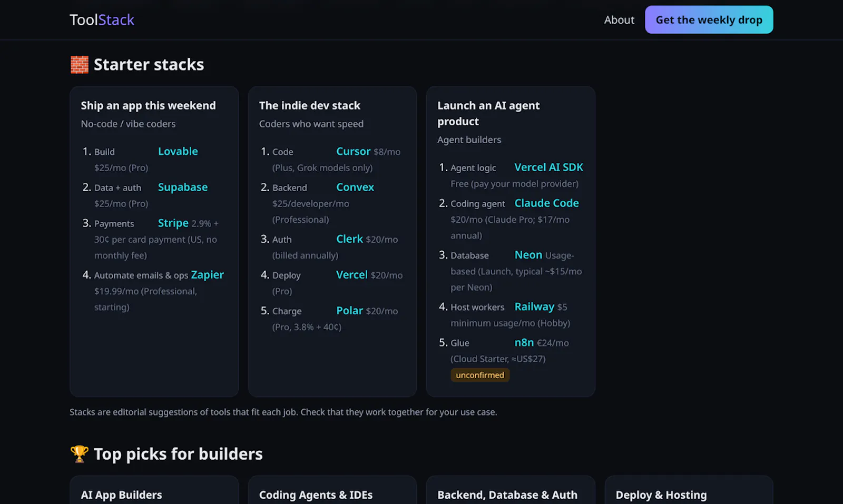843x504 pixels.
Task: Click the Coding Agents & IDEs card heading
Action: click(316, 495)
